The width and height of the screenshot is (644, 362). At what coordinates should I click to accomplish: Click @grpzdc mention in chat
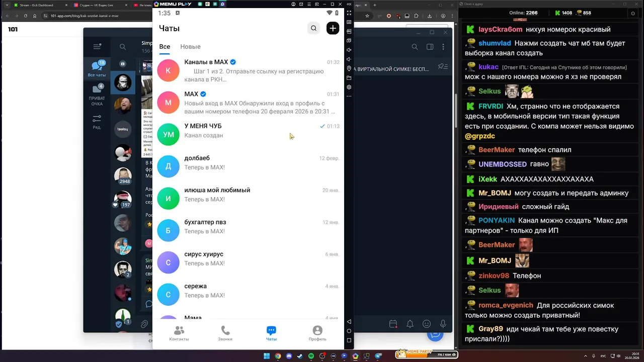coord(480,136)
